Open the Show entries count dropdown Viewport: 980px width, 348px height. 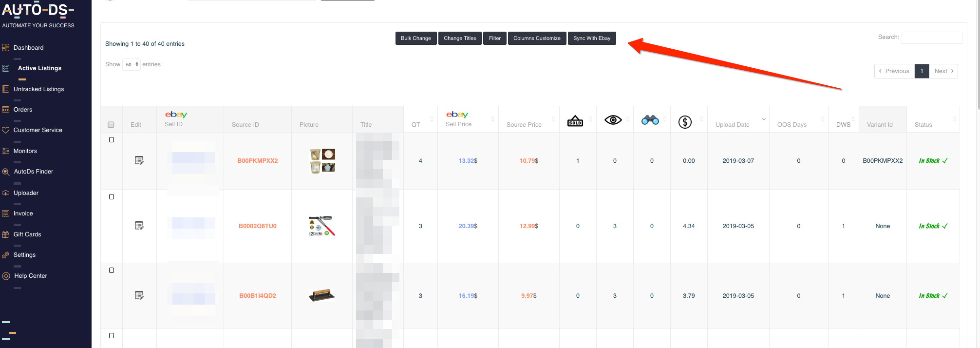[x=132, y=64]
